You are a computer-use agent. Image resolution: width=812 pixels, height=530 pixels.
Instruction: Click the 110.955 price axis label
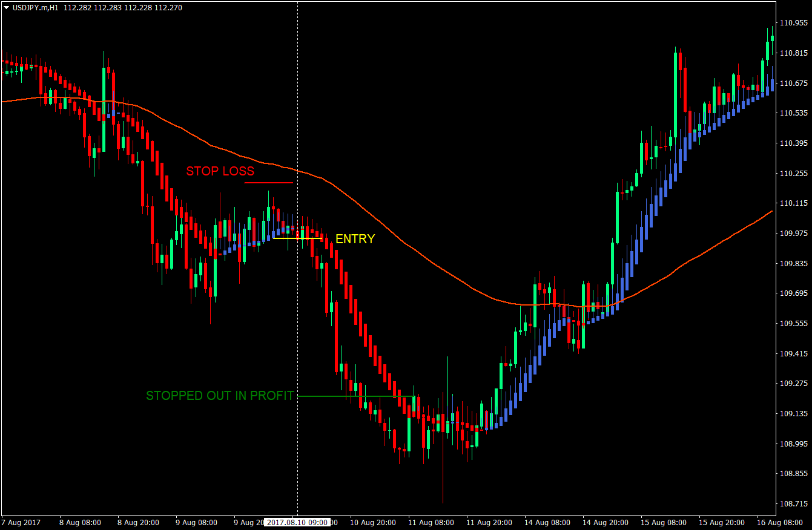pyautogui.click(x=794, y=24)
